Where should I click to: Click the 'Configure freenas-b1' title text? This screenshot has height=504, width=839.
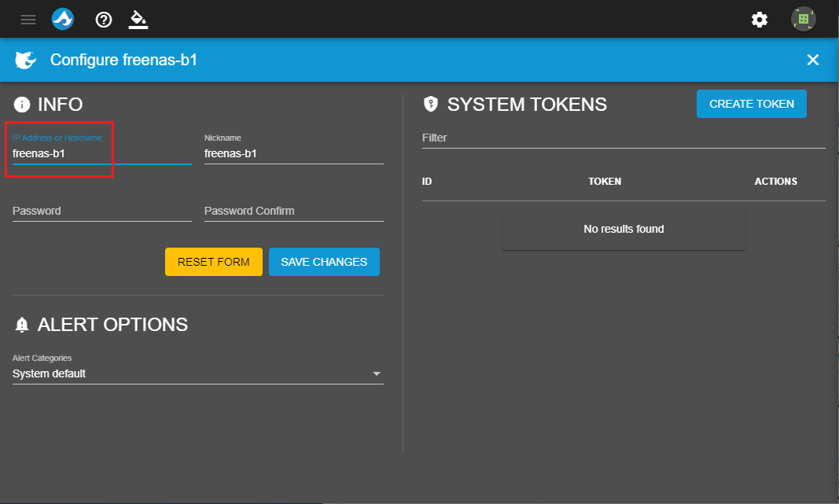(x=123, y=60)
